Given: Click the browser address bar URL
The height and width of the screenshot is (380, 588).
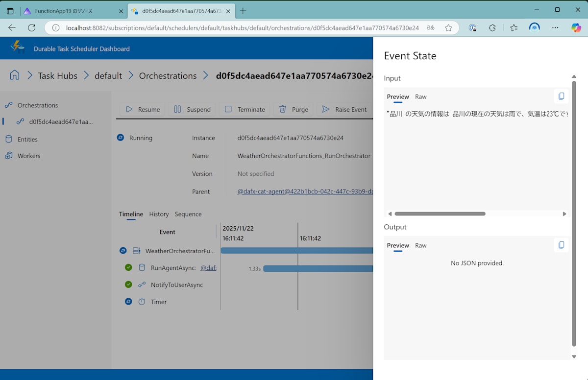Looking at the screenshot, I should [x=243, y=28].
